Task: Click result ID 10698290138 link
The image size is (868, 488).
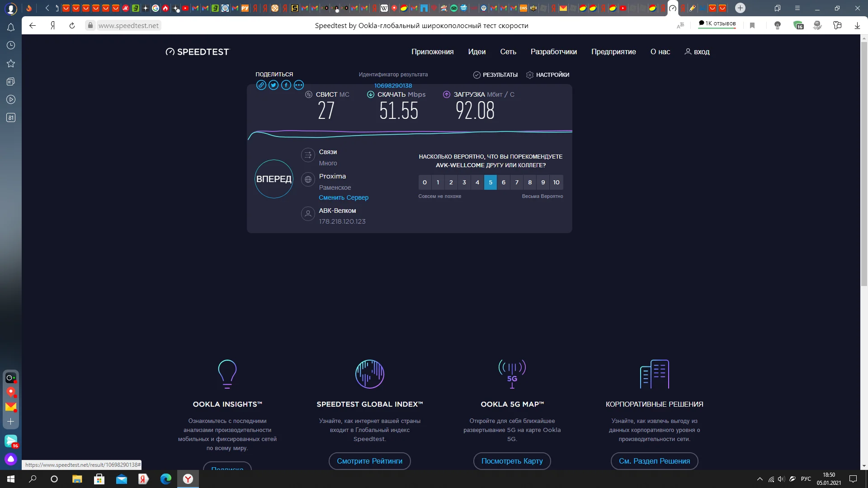Action: (x=393, y=86)
